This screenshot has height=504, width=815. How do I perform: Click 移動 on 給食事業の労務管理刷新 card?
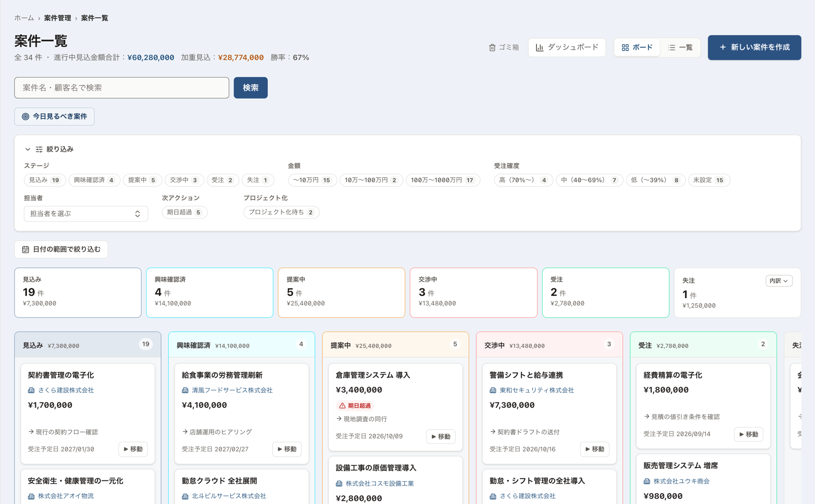click(287, 449)
